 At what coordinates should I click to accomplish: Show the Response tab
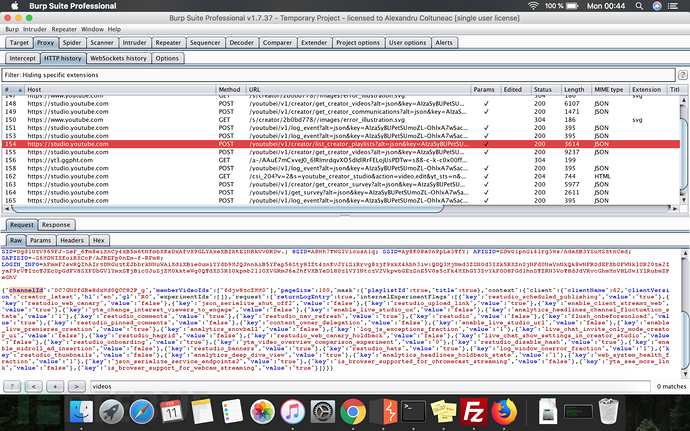(56, 225)
